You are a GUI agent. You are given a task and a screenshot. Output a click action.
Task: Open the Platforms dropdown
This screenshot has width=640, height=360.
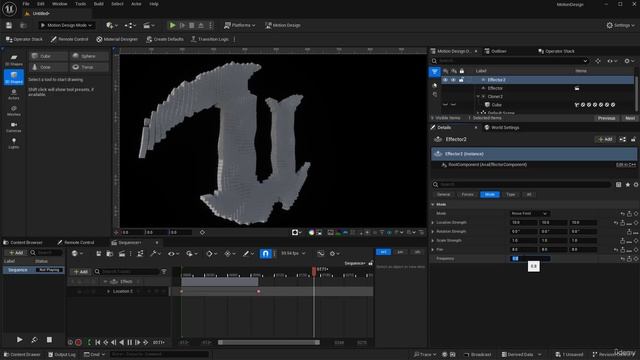click(x=240, y=25)
